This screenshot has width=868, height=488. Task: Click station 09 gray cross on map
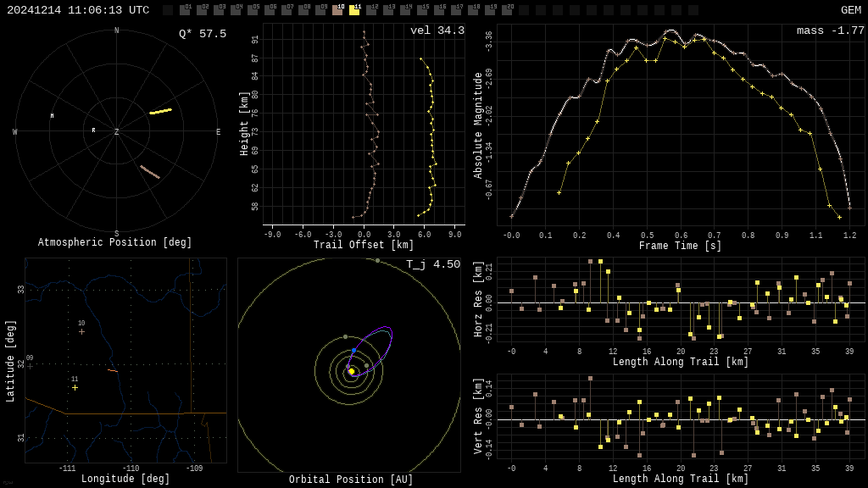[30, 366]
